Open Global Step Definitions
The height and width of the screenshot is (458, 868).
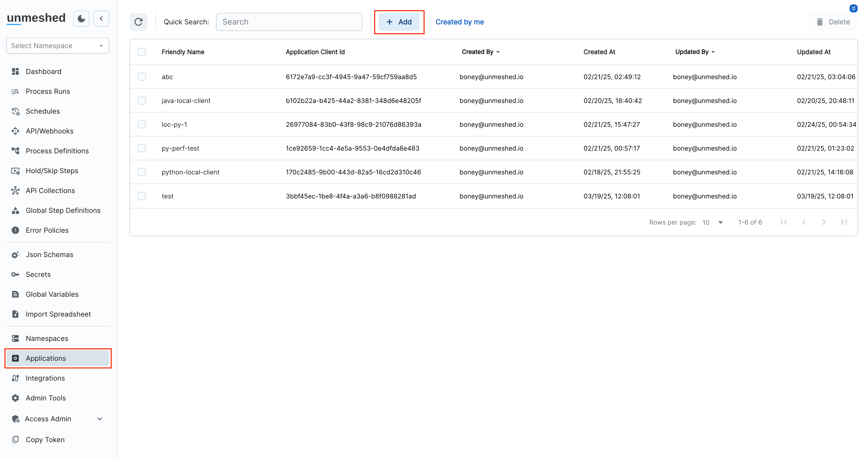63,210
